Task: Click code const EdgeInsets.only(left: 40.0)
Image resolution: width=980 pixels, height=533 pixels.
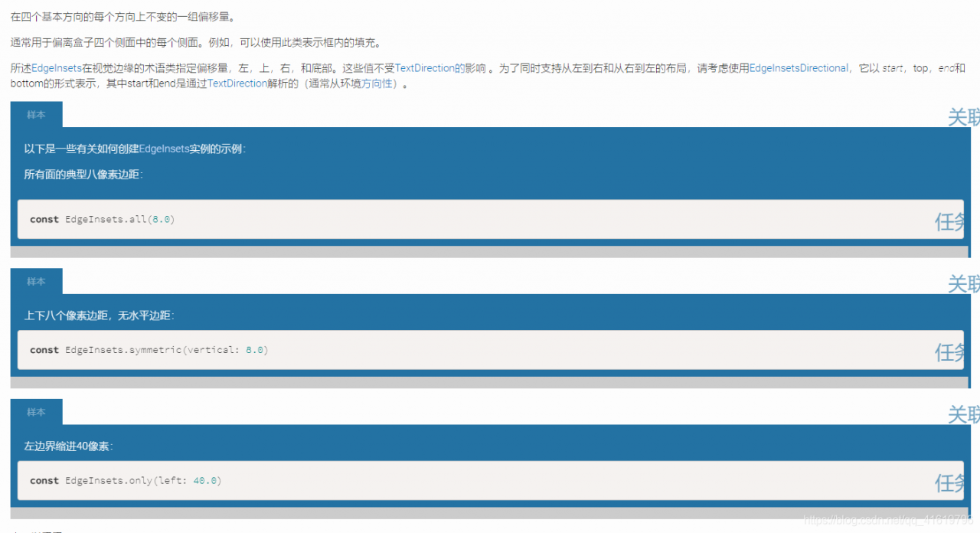Action: pyautogui.click(x=126, y=481)
